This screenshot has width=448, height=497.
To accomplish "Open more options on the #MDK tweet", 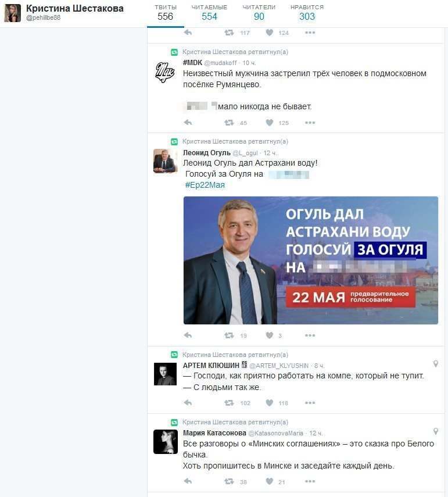I will click(x=310, y=123).
